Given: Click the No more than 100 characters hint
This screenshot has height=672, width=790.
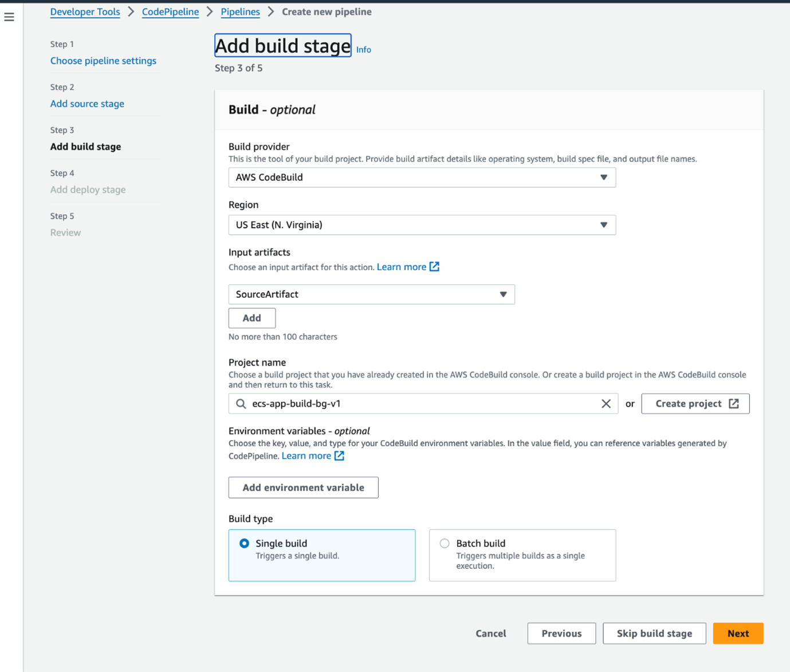Looking at the screenshot, I should [x=283, y=337].
